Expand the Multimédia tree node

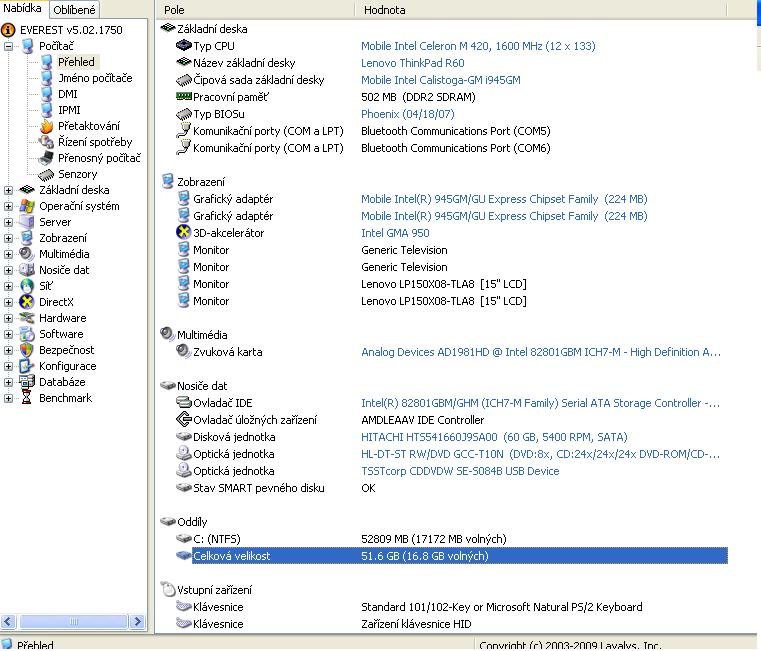pos(9,254)
